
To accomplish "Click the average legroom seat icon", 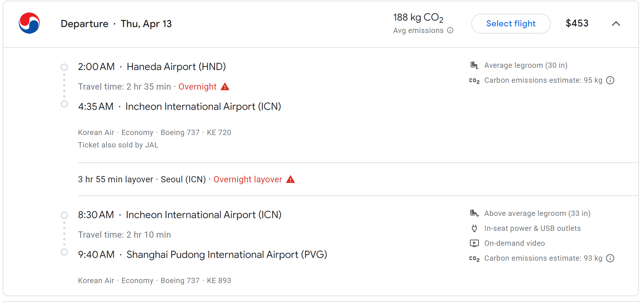I will [474, 65].
